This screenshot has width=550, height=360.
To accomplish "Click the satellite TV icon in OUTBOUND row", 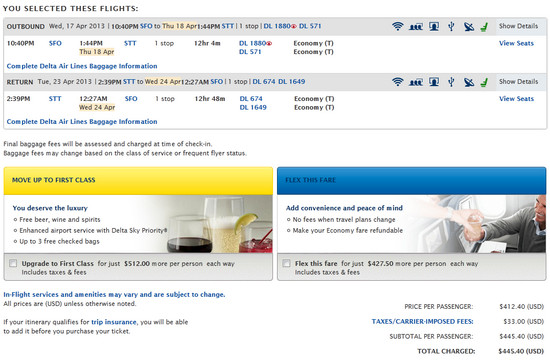I will click(x=469, y=26).
